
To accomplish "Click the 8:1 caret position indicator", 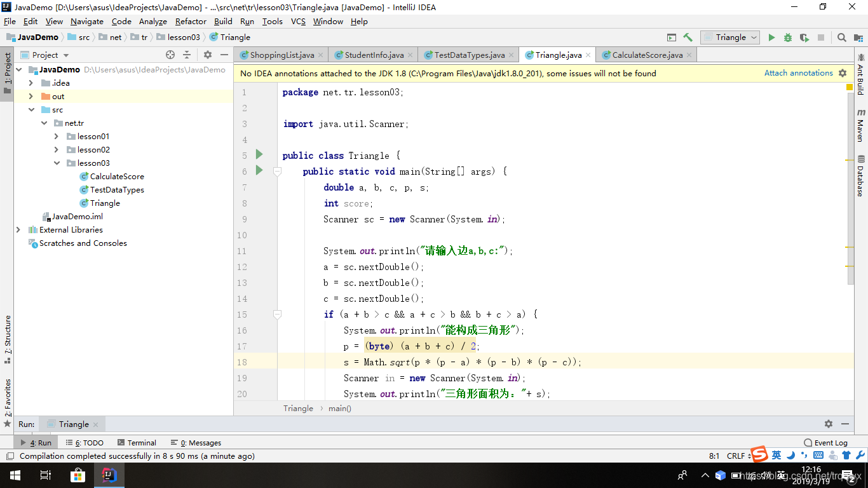I will point(714,456).
